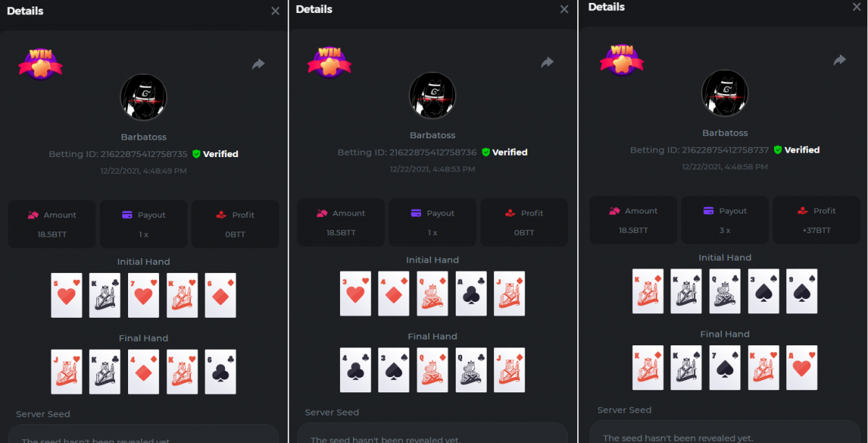Click green Verified shield for ID ending 58736

(486, 152)
